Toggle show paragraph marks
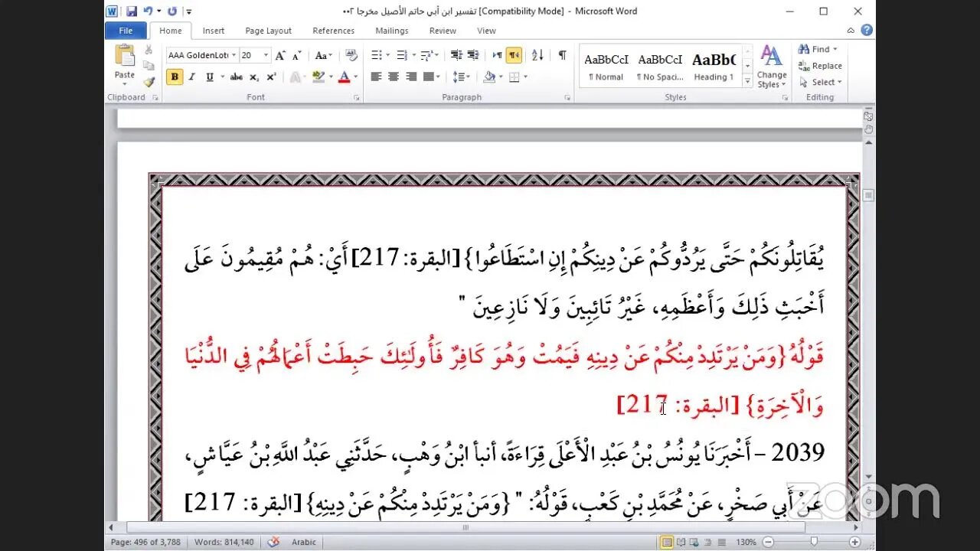This screenshot has height=551, width=980. 562,55
